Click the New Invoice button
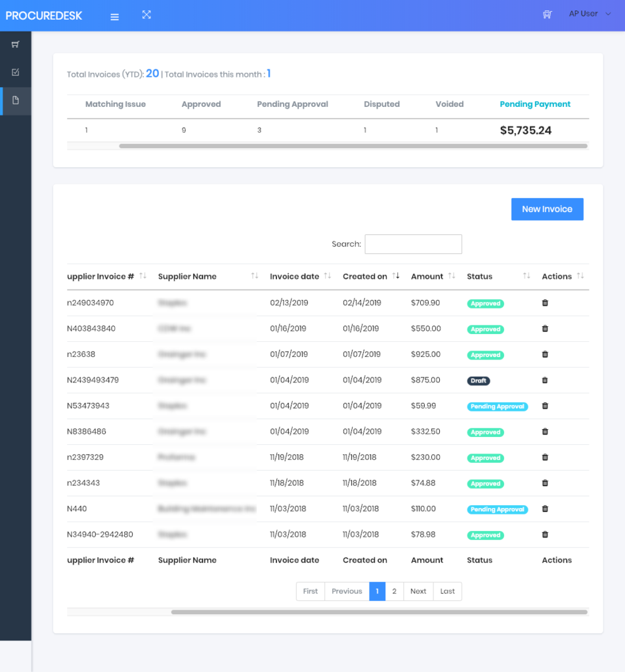The image size is (625, 672). 547,209
